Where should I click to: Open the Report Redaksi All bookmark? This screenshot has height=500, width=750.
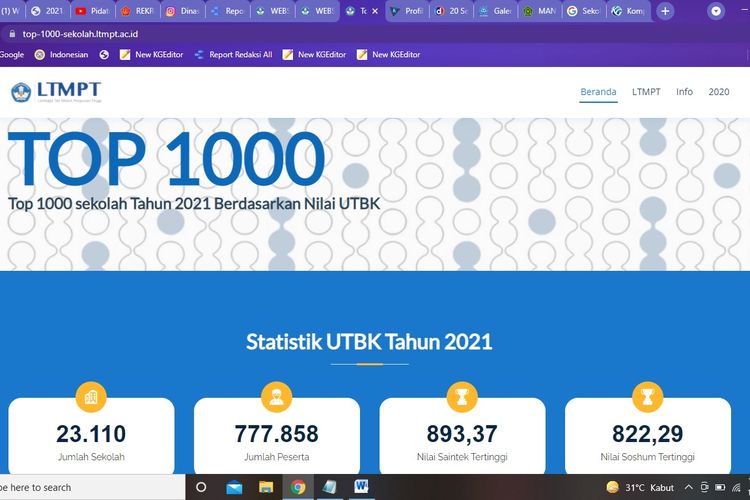pyautogui.click(x=234, y=54)
